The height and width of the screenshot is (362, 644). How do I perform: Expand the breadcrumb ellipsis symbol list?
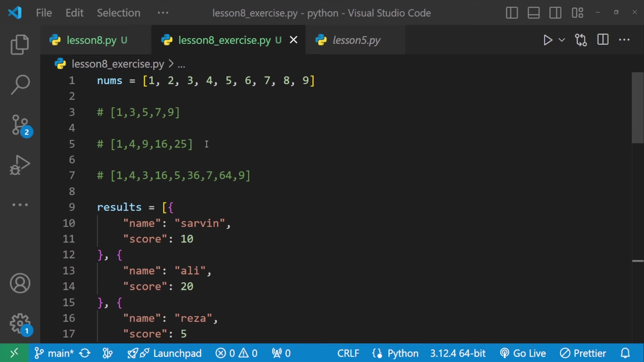pyautogui.click(x=181, y=64)
